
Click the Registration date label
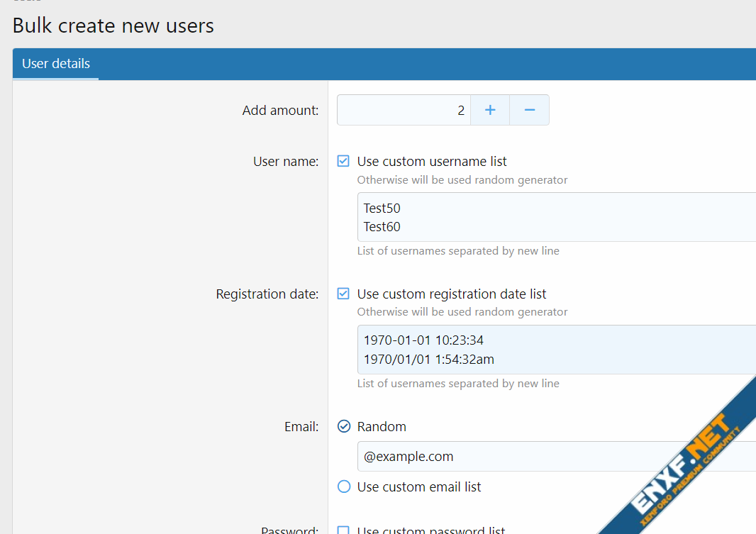click(267, 294)
